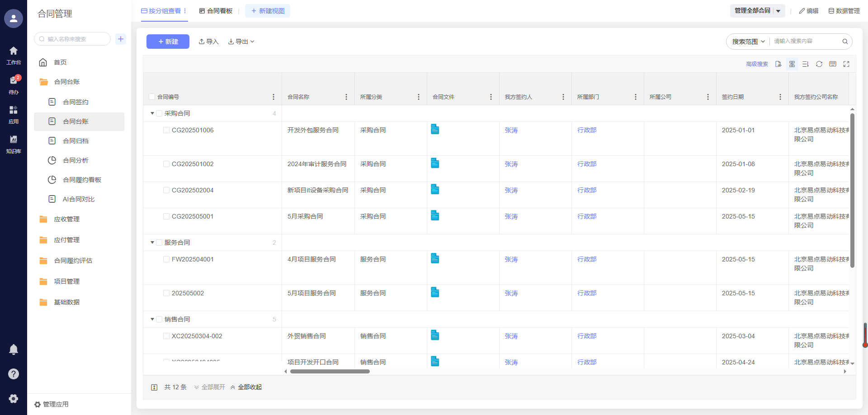Open 待办 in the left navigation bar
This screenshot has width=868, height=415.
14,85
